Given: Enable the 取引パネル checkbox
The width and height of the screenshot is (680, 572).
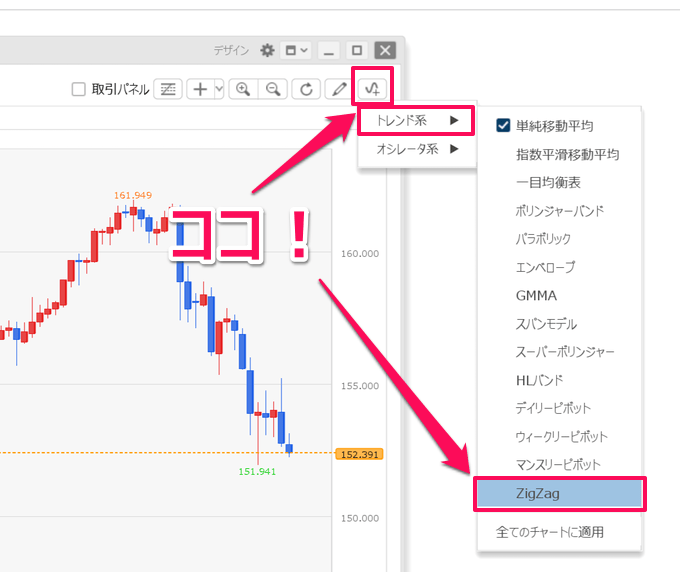Looking at the screenshot, I should point(79,90).
